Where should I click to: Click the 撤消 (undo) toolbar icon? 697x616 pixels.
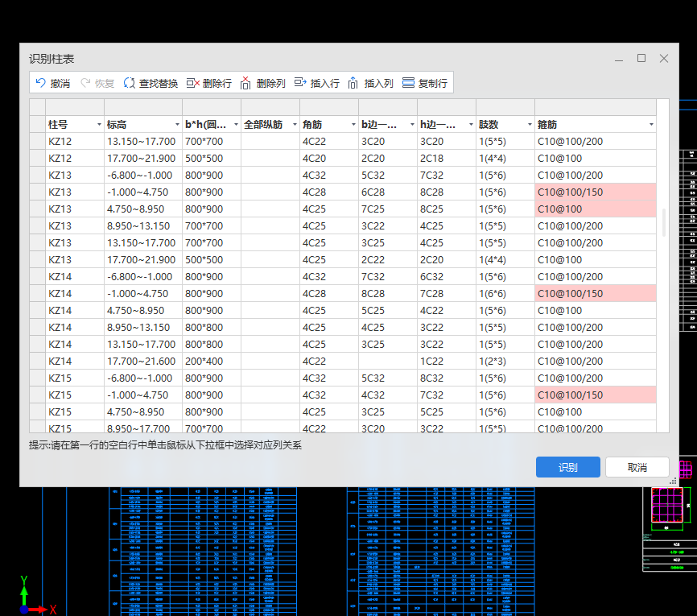pyautogui.click(x=41, y=83)
